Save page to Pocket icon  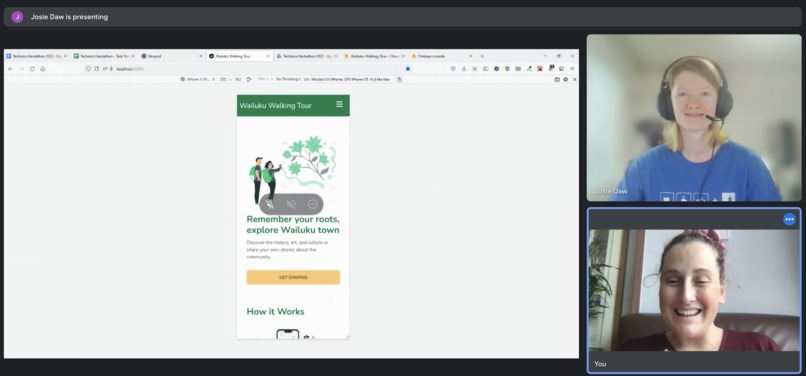[x=453, y=68]
